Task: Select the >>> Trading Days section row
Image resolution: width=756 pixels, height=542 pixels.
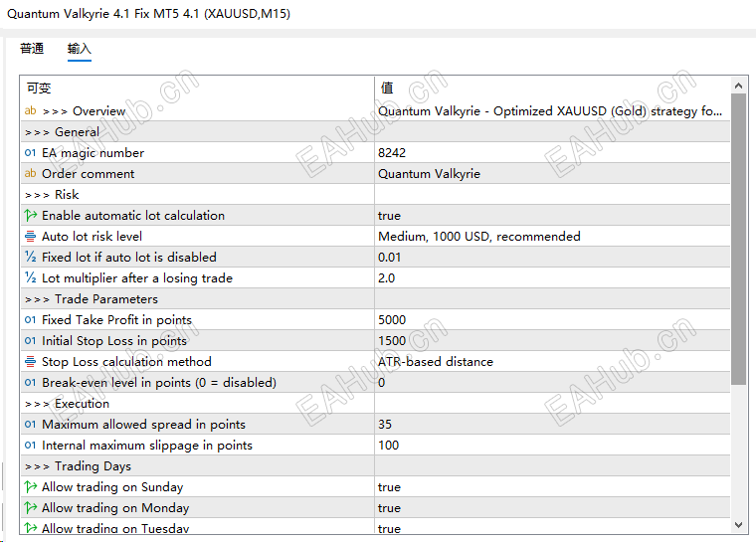Action: pos(375,465)
